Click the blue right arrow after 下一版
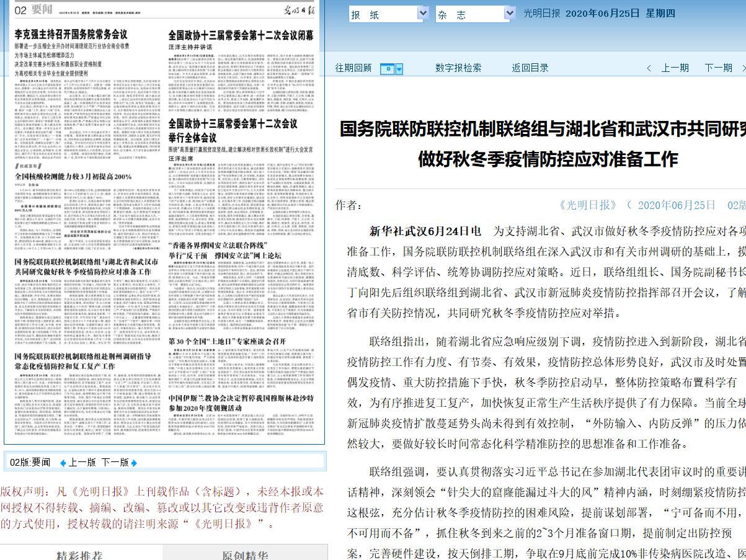 click(134, 463)
